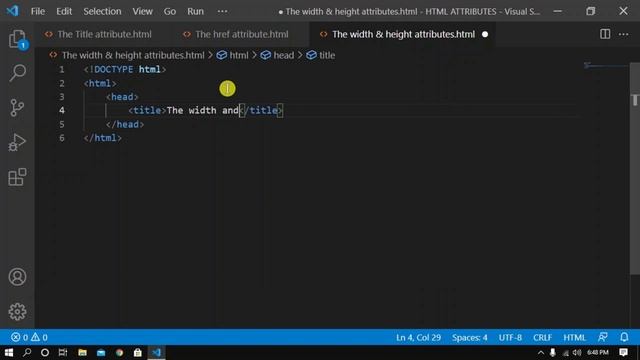Open the Selection menu
The height and width of the screenshot is (360, 640).
(102, 11)
